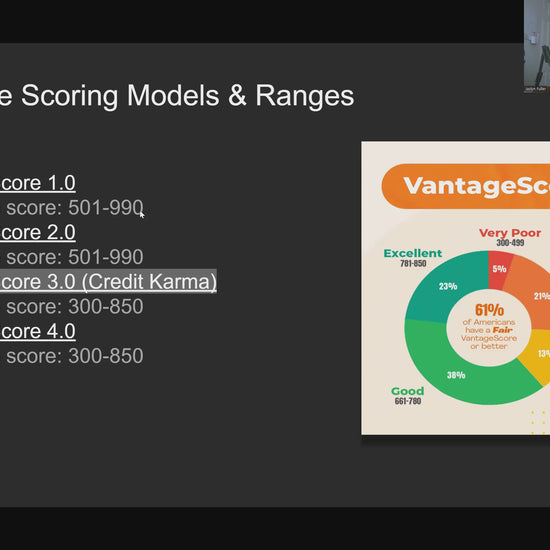Click the underlined "core 2.0" heading
This screenshot has width=550, height=550.
(38, 233)
